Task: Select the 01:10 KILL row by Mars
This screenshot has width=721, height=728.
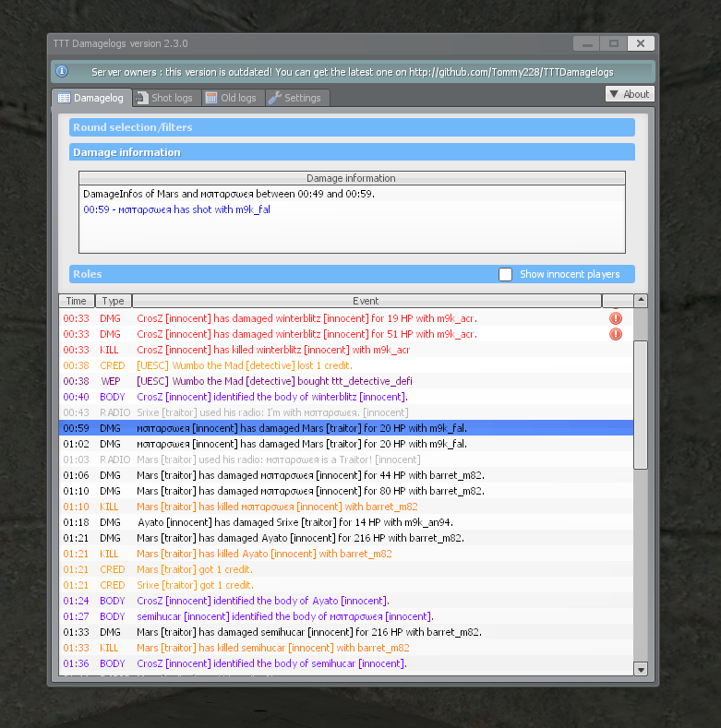Action: click(x=346, y=507)
